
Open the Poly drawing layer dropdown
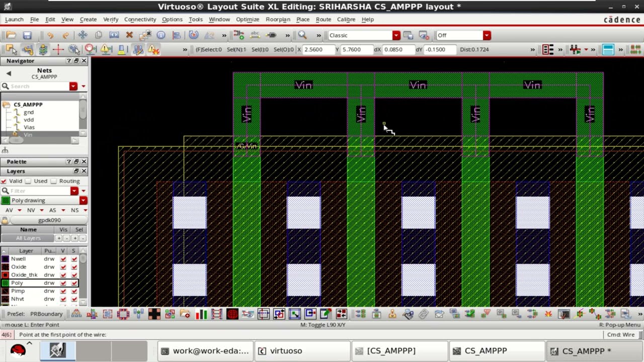click(x=84, y=201)
